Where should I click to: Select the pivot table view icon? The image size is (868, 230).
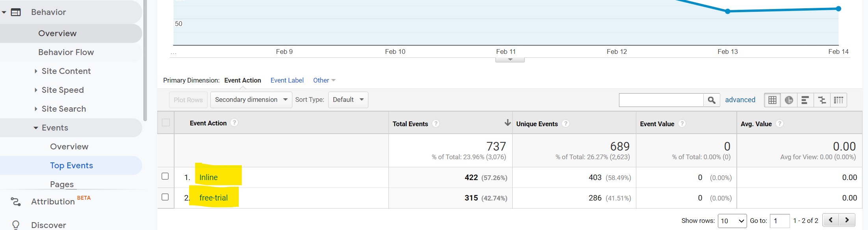pyautogui.click(x=838, y=100)
